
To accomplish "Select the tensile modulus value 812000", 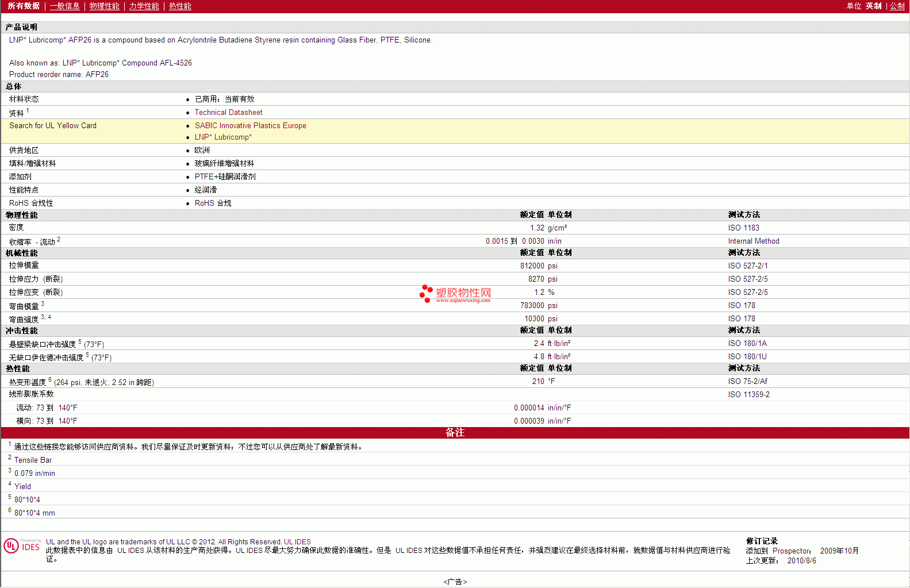I will point(532,266).
